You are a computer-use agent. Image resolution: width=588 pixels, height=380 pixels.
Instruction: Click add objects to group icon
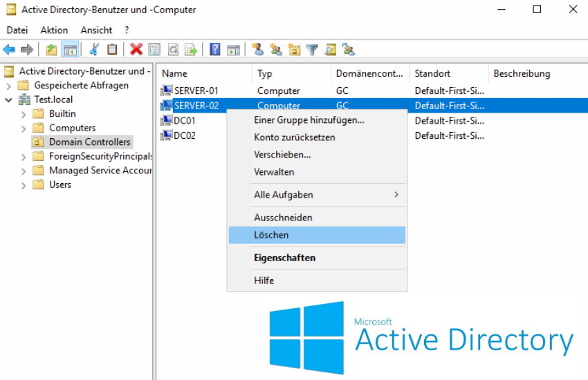point(349,50)
